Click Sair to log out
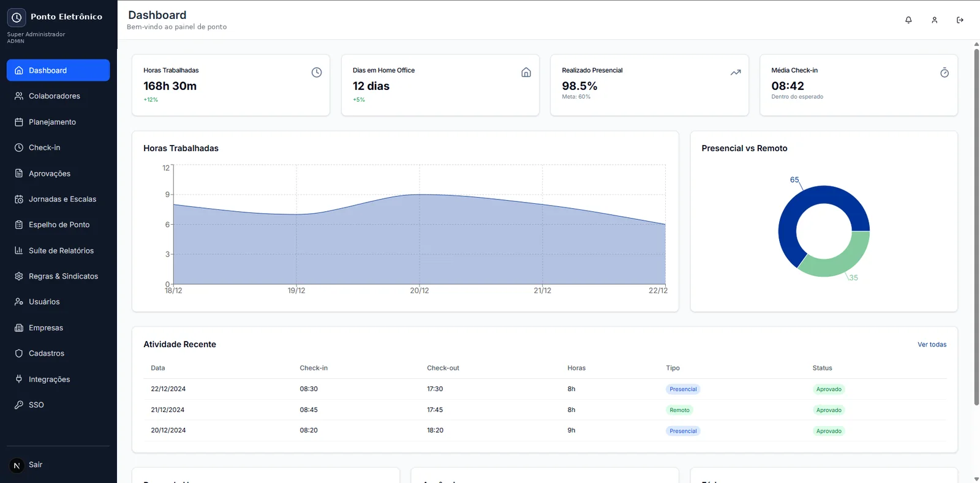The width and height of the screenshot is (980, 483). tap(36, 465)
